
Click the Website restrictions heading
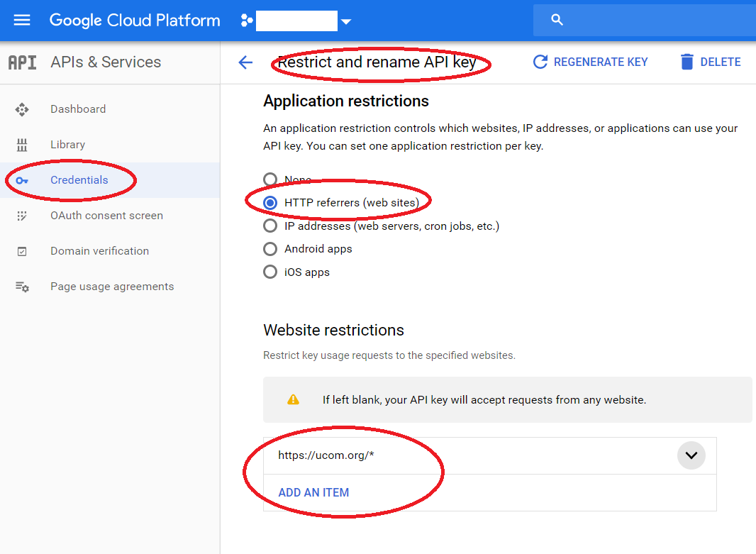[333, 331]
